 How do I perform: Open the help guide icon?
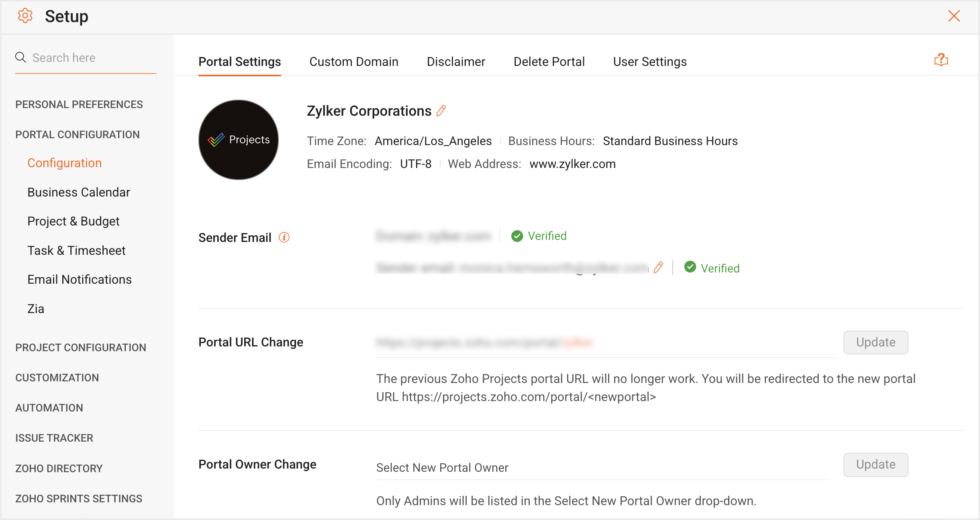(x=941, y=60)
